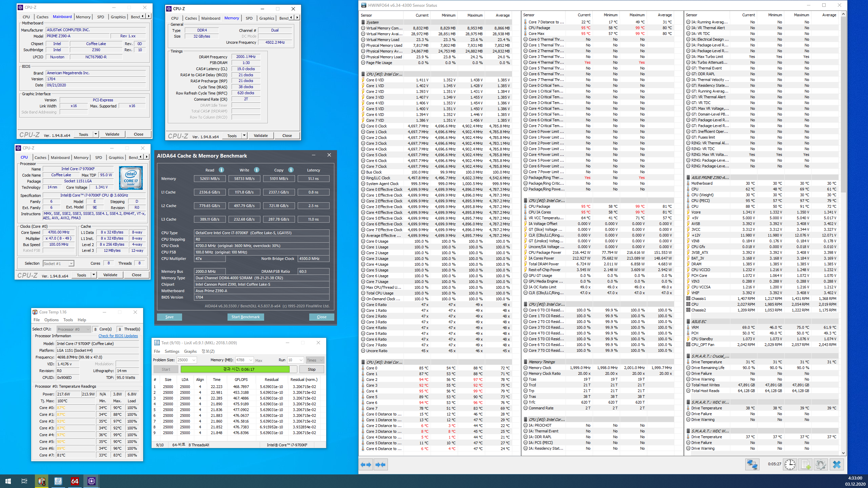Switch to SPD tab in Memory CPU-Z window

click(249, 18)
